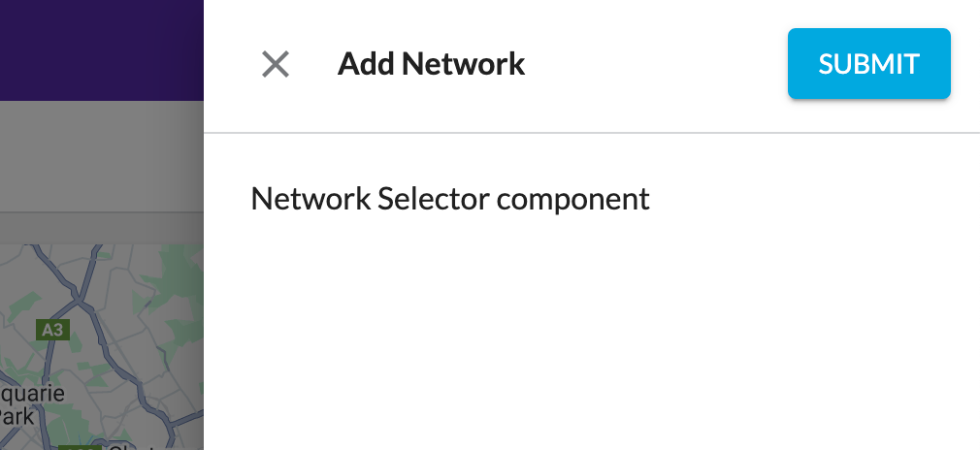The image size is (980, 450).
Task: Click the cut-off green road shield at map bottom
Action: (x=76, y=447)
